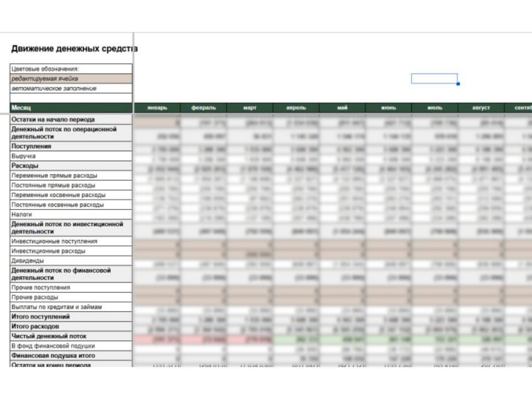Select the "Итого расходов" row label

71,327
